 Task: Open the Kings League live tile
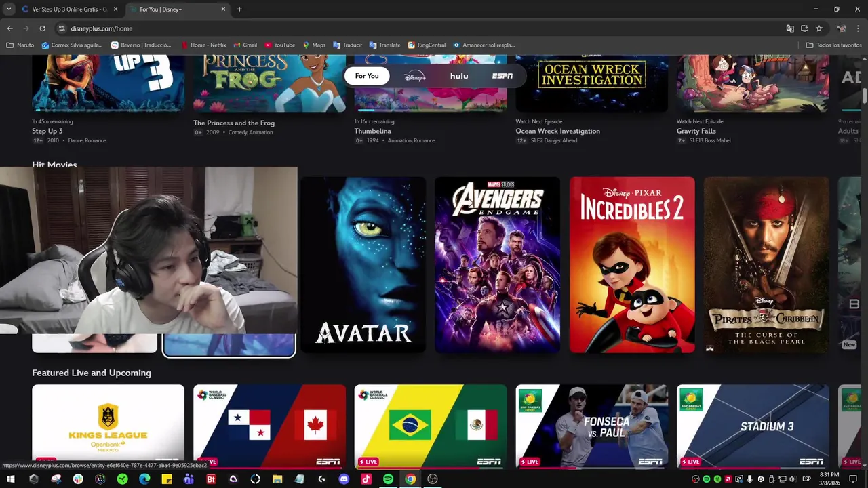pos(108,426)
